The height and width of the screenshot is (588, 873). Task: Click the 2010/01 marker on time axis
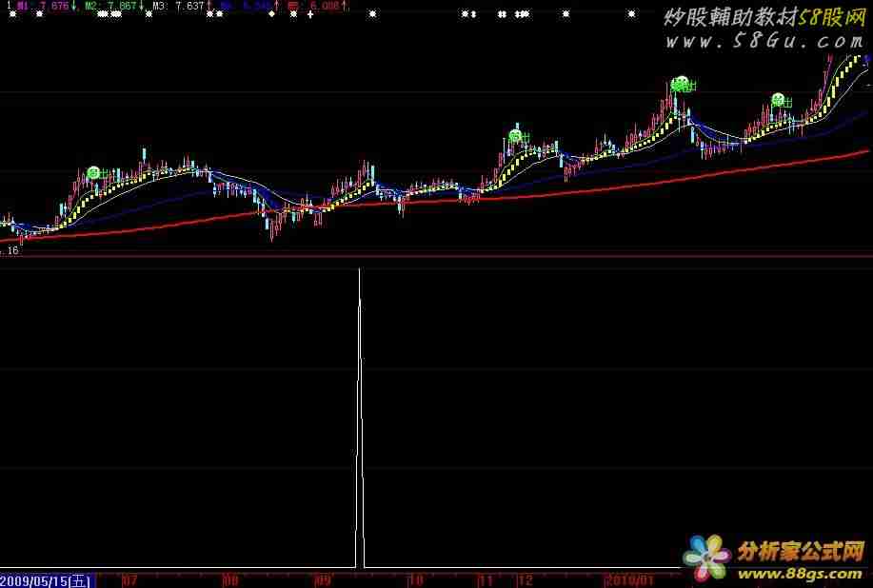coord(629,581)
